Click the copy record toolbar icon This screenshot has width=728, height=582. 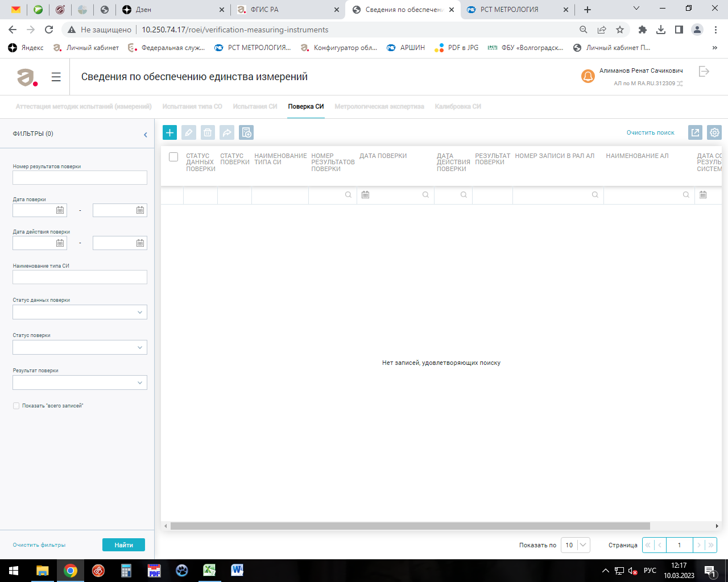pyautogui.click(x=246, y=132)
